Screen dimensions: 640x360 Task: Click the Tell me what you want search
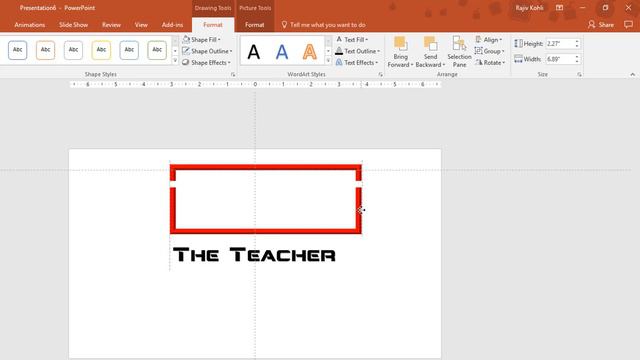(x=324, y=25)
